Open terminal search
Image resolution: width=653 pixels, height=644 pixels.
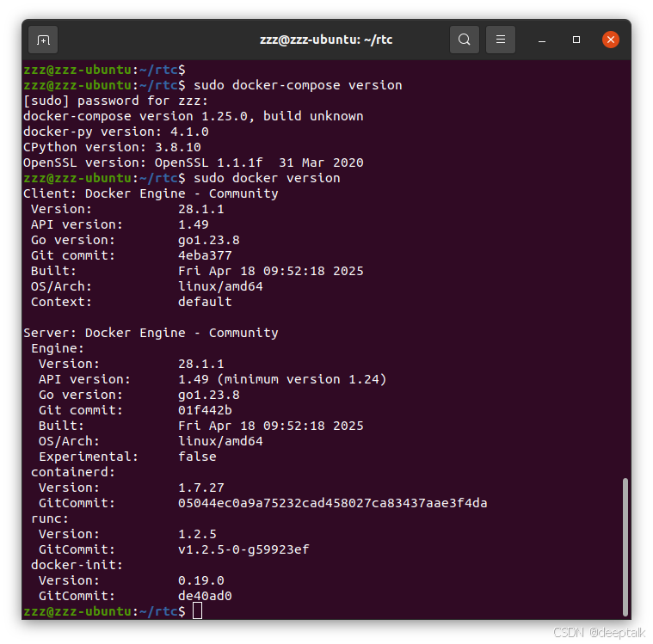pos(465,40)
